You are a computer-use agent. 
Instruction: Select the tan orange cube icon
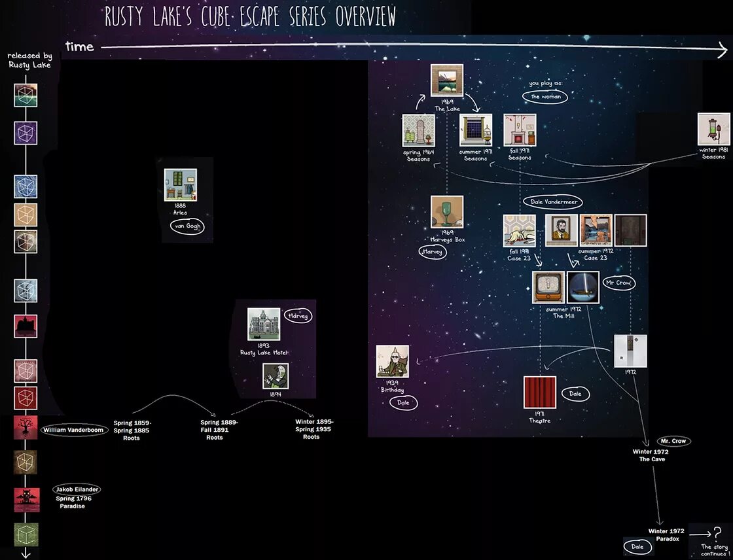[x=26, y=215]
